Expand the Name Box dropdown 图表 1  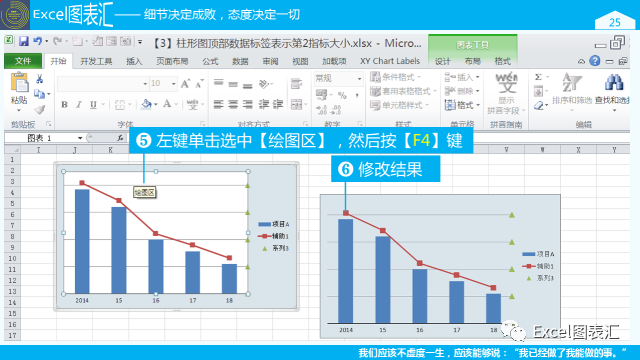(x=80, y=138)
